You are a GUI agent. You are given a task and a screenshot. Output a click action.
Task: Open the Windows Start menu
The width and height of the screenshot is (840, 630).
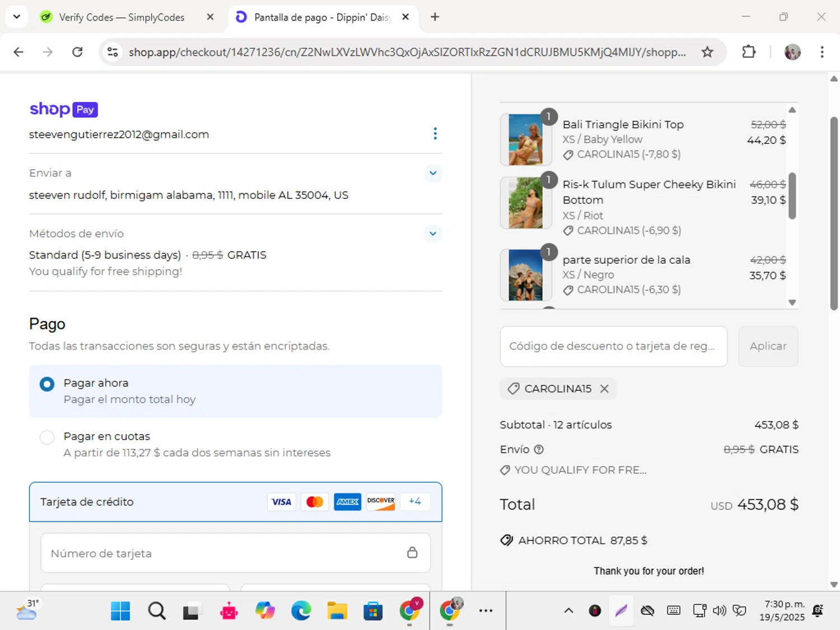point(120,611)
